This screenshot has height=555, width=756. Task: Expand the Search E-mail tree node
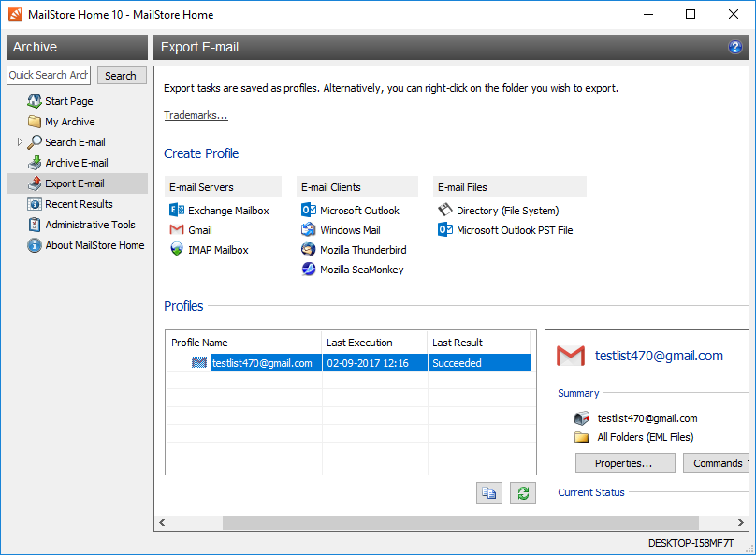20,141
